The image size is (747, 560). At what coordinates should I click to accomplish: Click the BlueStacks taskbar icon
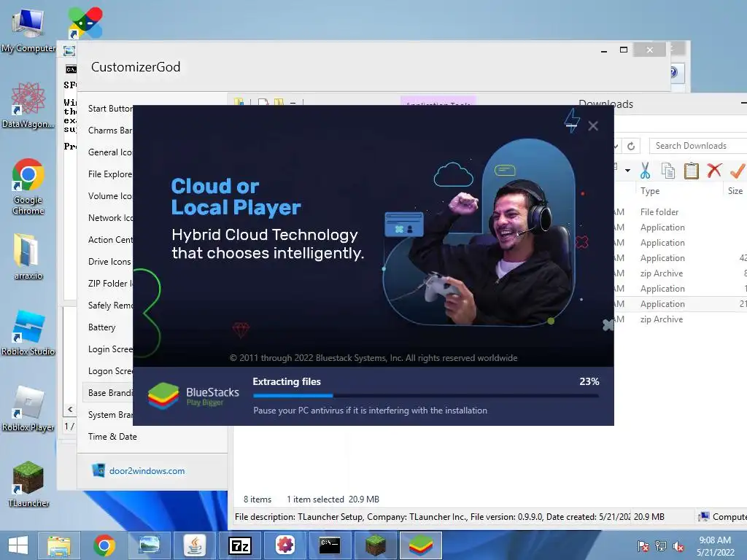click(x=421, y=545)
